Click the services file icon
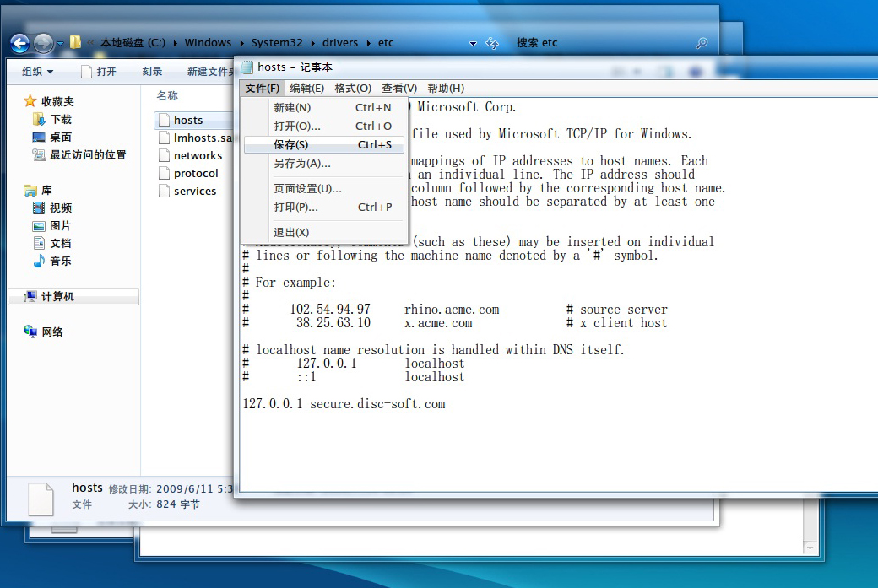 click(x=164, y=191)
